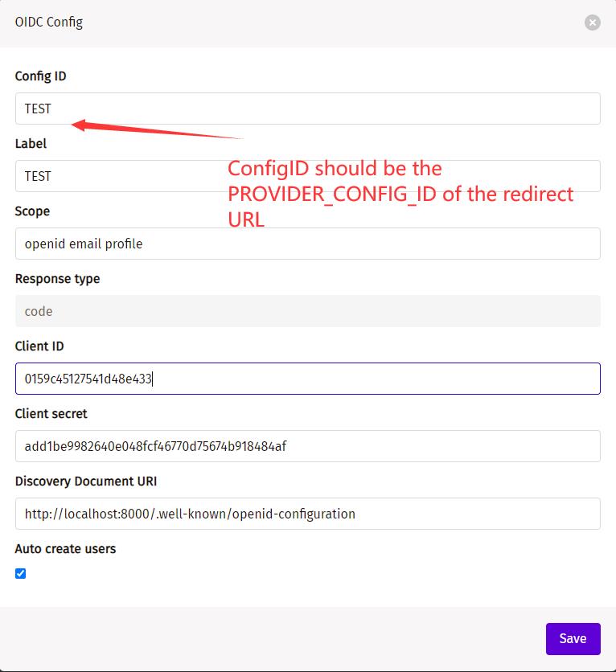Select the Discovery Document URI input
Screen dimensions: 616x672
coord(307,514)
